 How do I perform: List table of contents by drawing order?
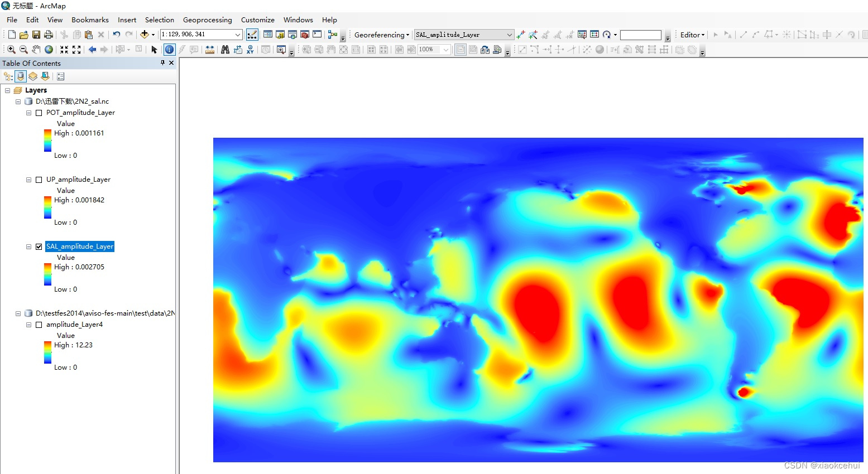[x=8, y=76]
